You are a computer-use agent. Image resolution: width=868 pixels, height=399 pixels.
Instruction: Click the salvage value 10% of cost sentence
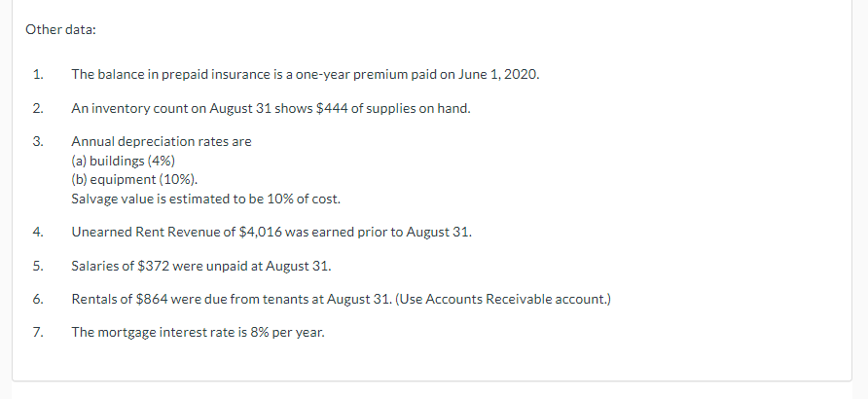pyautogui.click(x=206, y=199)
